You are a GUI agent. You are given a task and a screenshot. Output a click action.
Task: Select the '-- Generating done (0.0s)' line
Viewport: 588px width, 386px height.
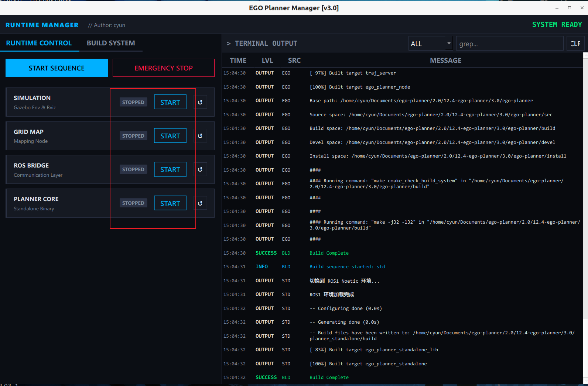344,322
